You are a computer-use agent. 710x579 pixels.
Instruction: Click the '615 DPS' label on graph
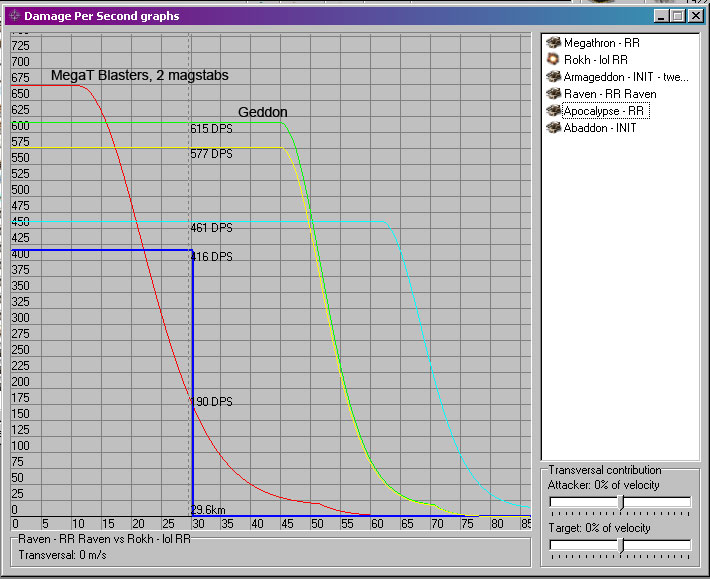pos(211,129)
